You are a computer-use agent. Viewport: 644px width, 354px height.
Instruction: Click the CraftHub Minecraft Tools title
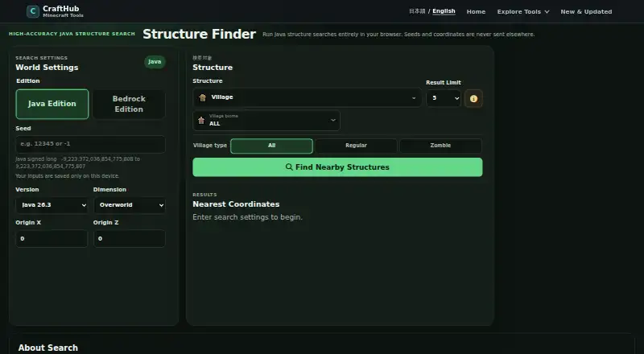coord(63,11)
